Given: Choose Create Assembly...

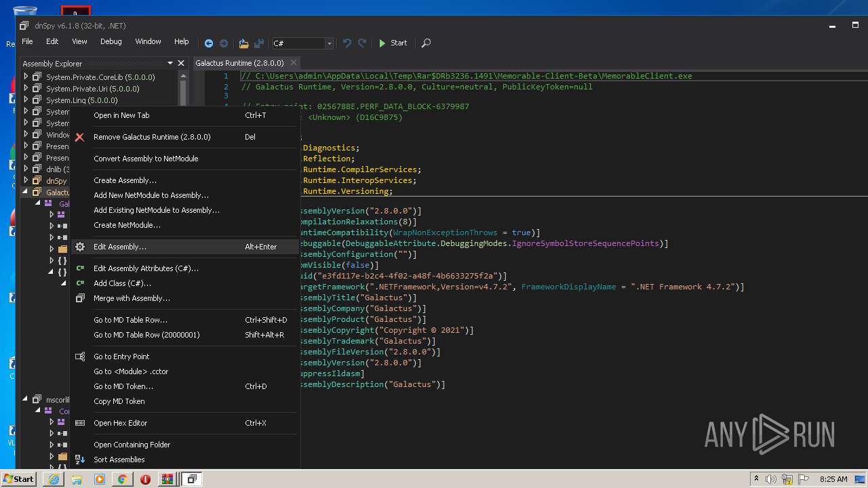Looking at the screenshot, I should (185, 180).
